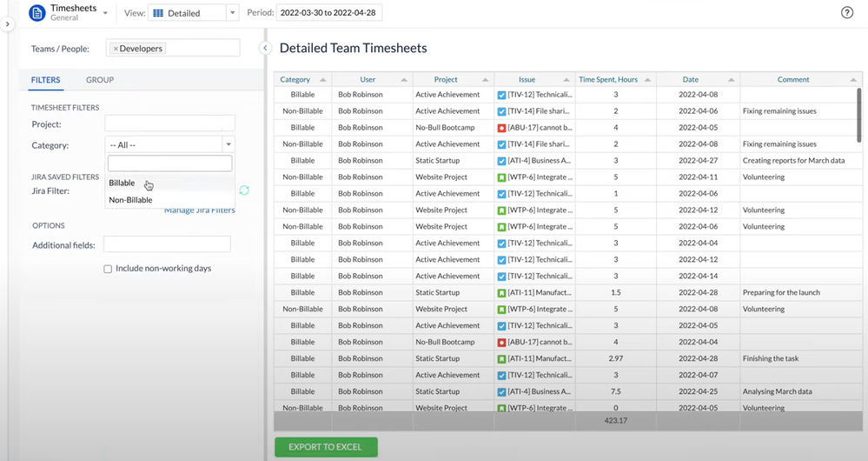
Task: Click the task icon in the 2022-04-27 row
Action: click(x=501, y=161)
